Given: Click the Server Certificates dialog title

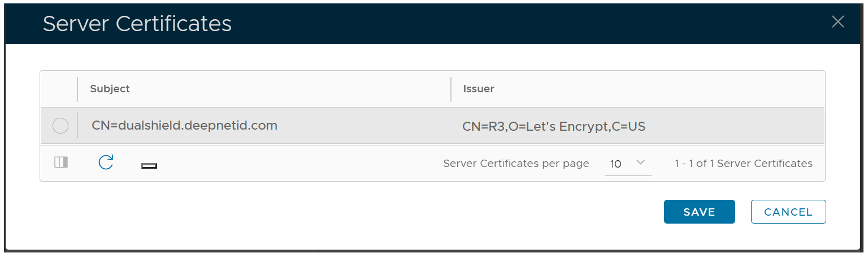Looking at the screenshot, I should pos(137,24).
